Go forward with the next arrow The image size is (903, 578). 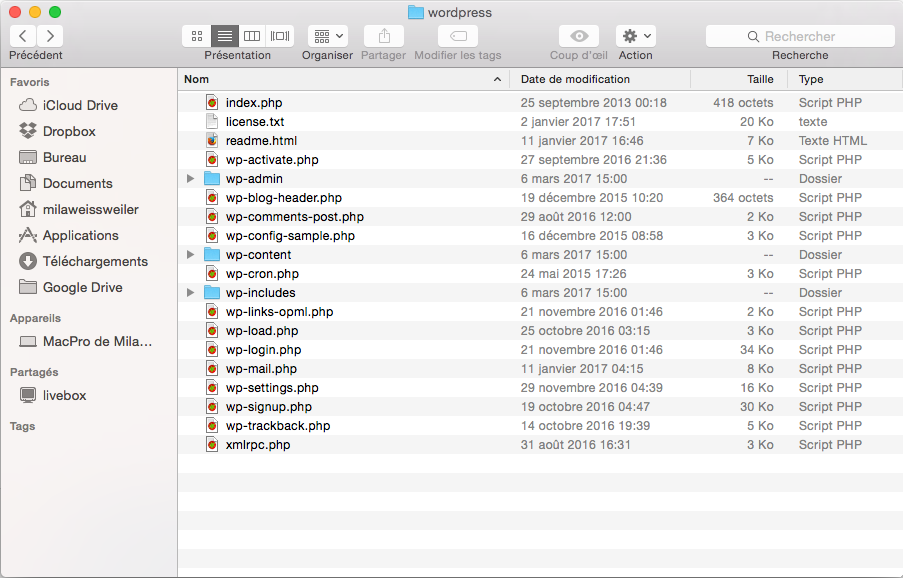(x=50, y=36)
